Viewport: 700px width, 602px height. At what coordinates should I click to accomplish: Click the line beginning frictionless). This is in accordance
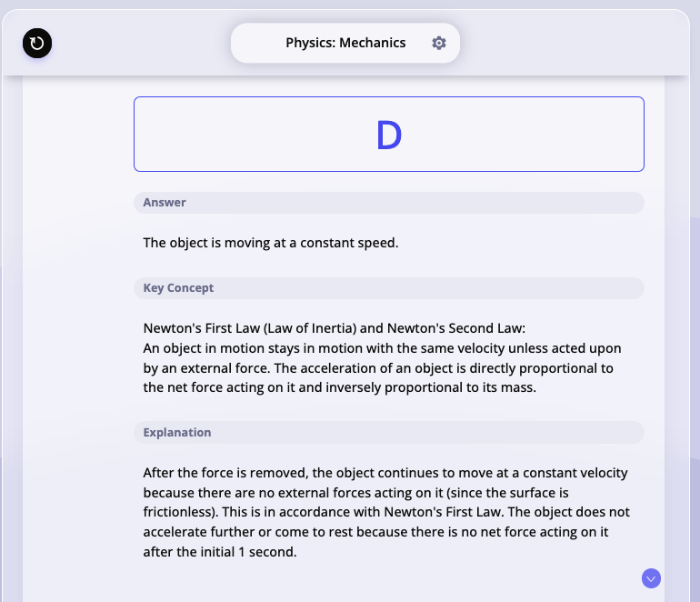coord(386,512)
